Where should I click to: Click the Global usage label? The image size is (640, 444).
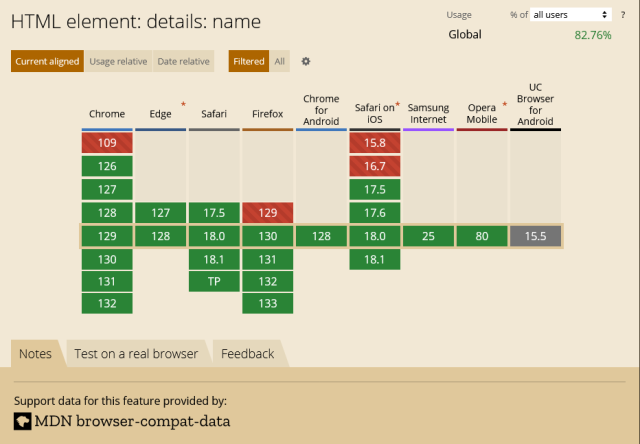(465, 35)
